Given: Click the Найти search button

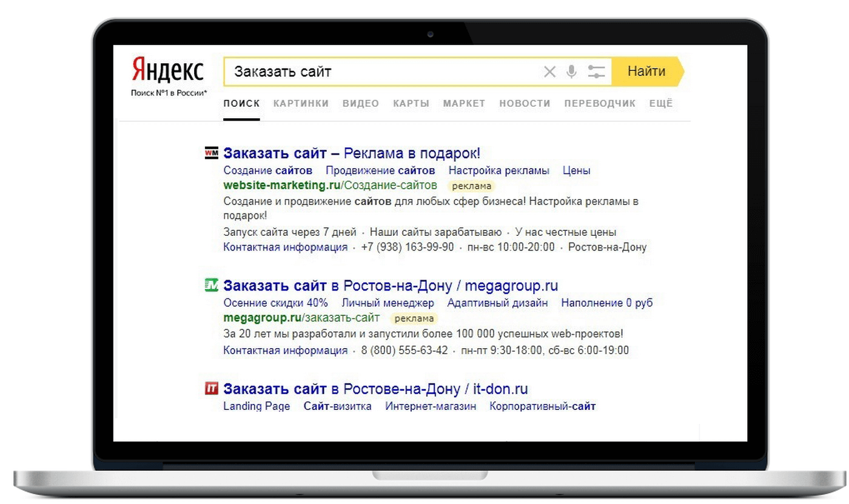Looking at the screenshot, I should pyautogui.click(x=647, y=72).
